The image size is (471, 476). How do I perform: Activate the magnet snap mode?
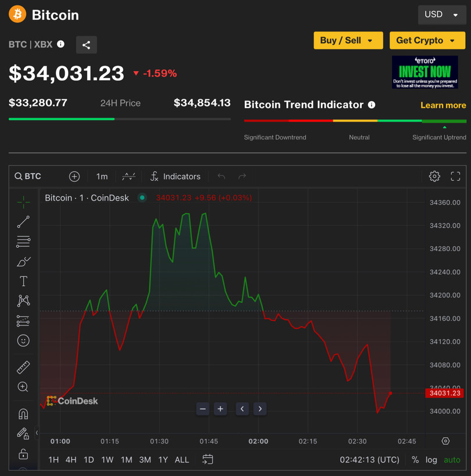23,414
